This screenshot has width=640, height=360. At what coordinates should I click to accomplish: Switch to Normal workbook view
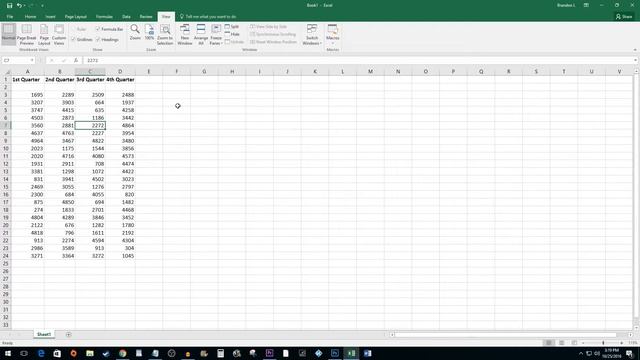click(x=9, y=34)
